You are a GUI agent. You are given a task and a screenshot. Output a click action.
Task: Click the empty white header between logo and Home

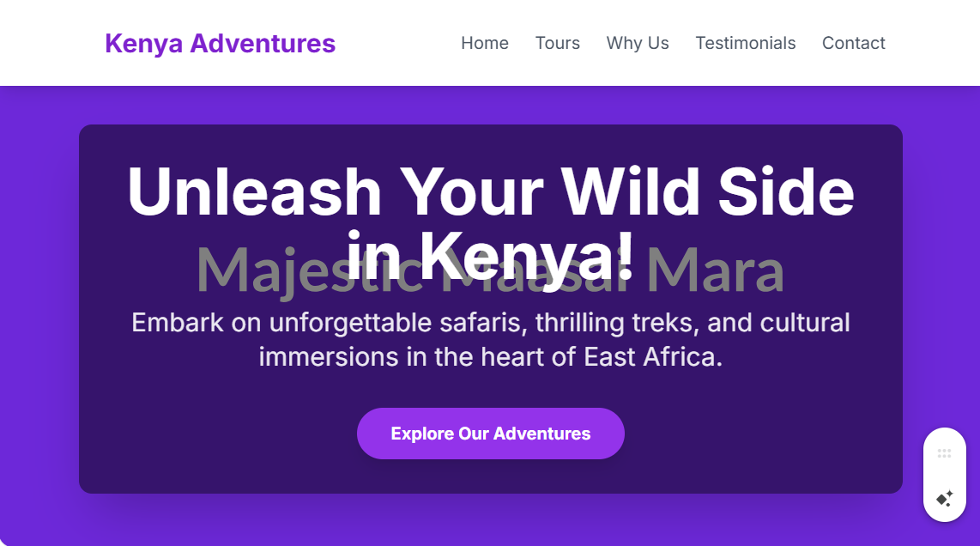point(398,43)
